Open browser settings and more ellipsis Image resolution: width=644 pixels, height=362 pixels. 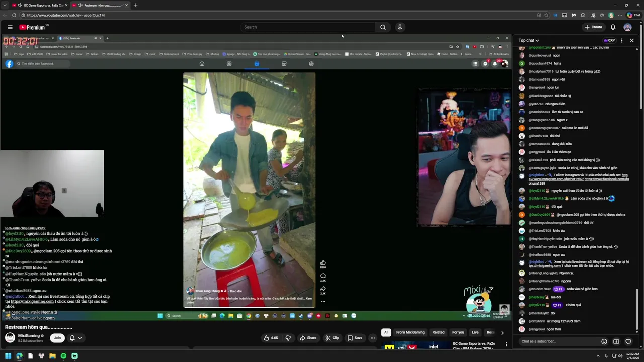619,15
